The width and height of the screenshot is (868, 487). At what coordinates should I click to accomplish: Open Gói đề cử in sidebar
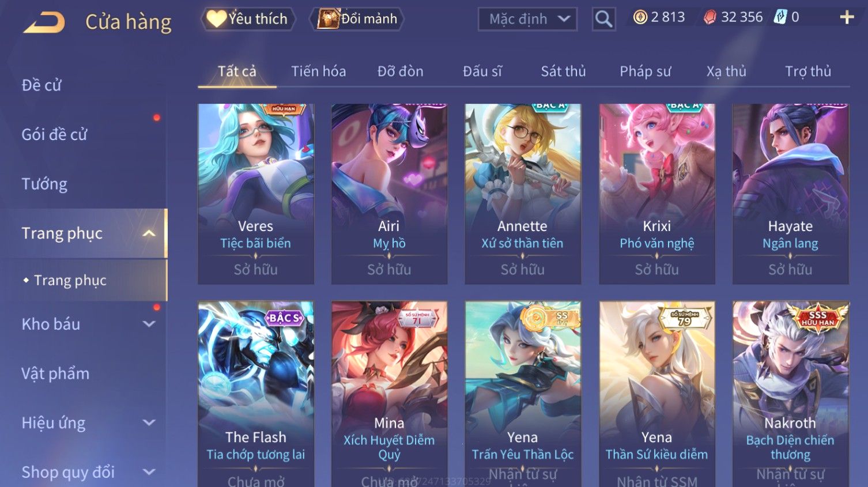[x=54, y=134]
